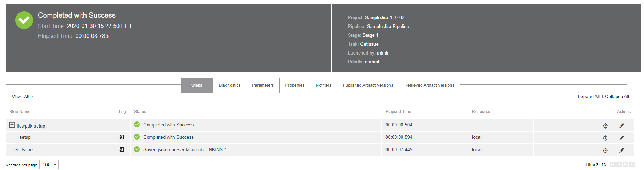This screenshot has height=170, width=644.
Task: Open the log for the setup step
Action: [122, 137]
